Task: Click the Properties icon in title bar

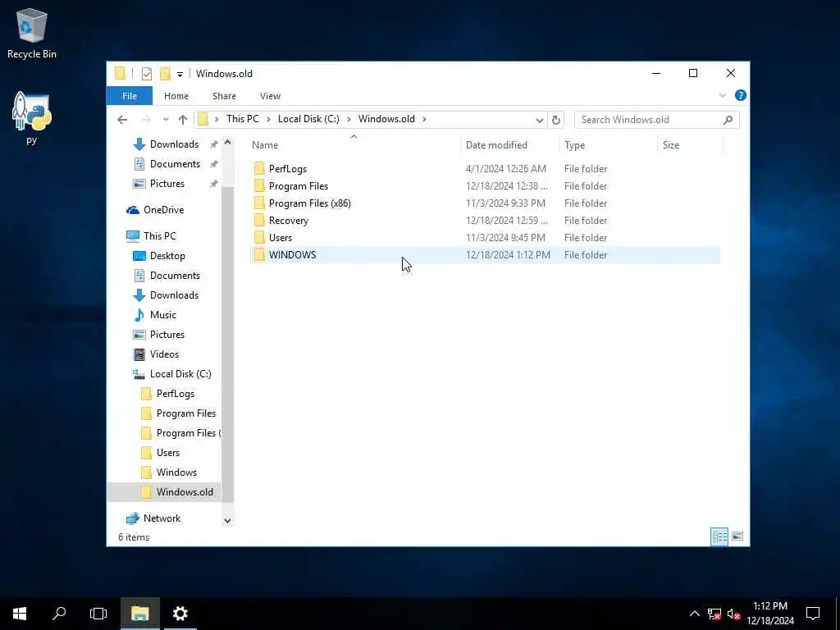Action: click(146, 74)
